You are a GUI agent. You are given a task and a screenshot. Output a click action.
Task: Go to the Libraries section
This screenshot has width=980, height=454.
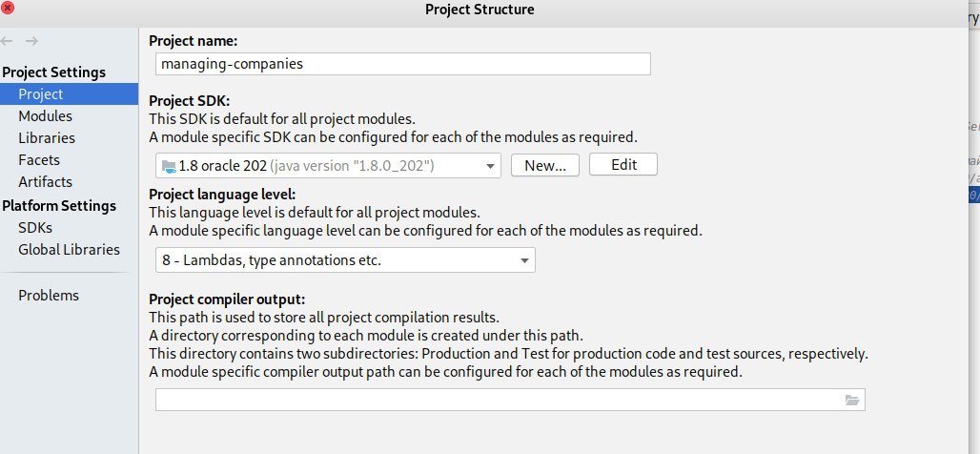[47, 138]
